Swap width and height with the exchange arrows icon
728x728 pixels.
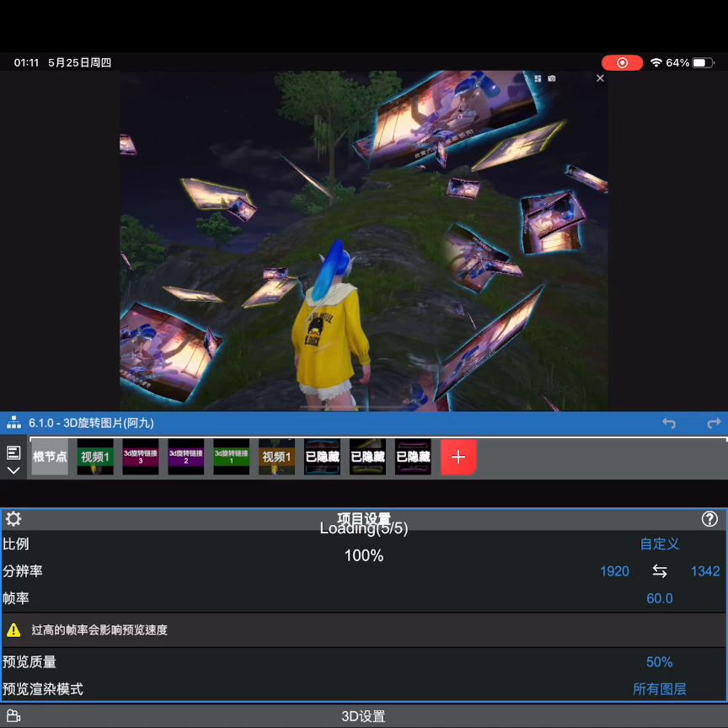tap(660, 571)
